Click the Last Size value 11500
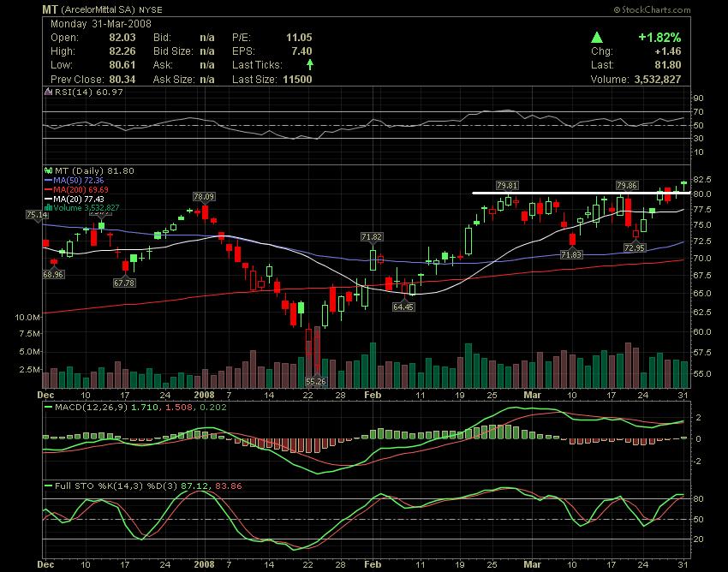Viewport: 728px width, 572px height. point(297,80)
